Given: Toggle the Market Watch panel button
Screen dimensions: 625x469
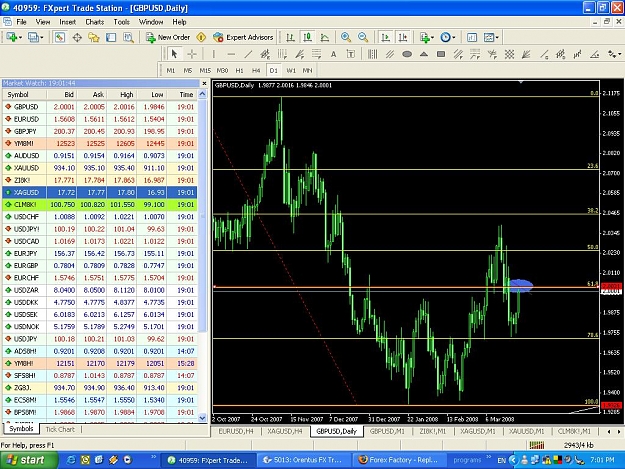Looking at the screenshot, I should coord(60,37).
